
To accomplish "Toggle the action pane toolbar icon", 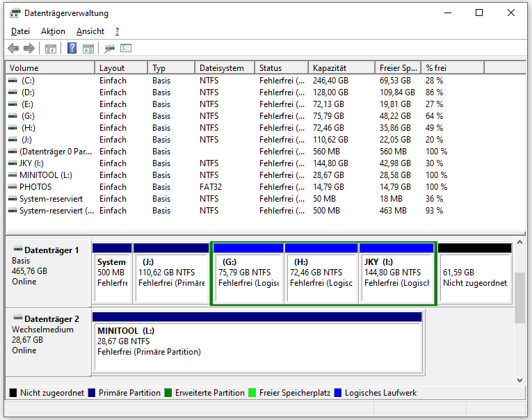I will click(x=88, y=49).
